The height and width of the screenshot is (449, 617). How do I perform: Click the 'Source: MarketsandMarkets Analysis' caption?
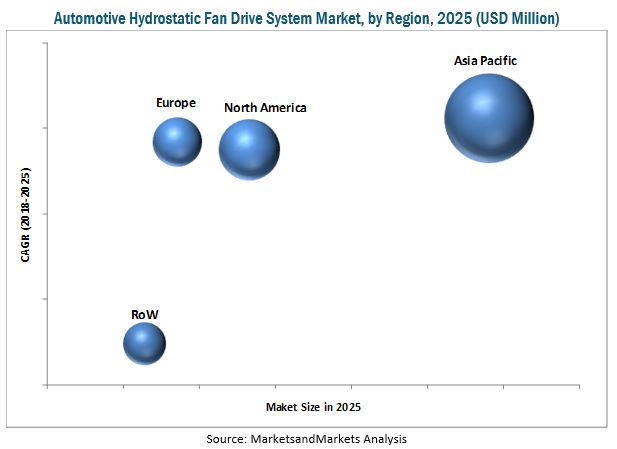(307, 439)
